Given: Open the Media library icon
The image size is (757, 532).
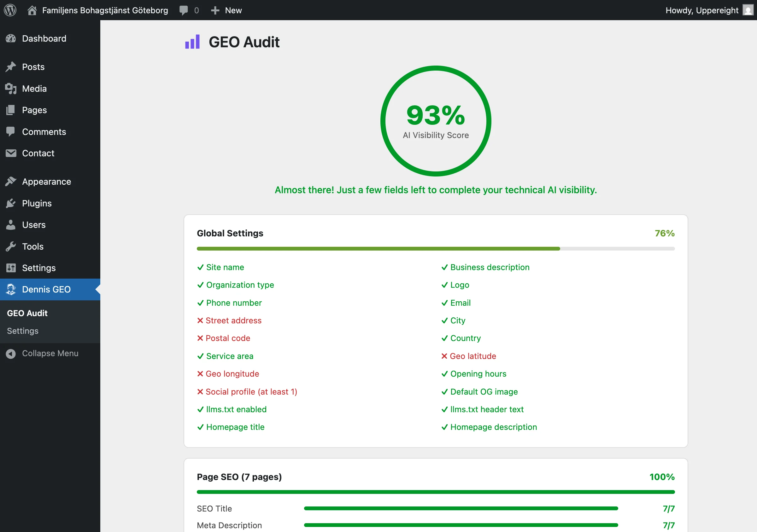Looking at the screenshot, I should click(11, 88).
